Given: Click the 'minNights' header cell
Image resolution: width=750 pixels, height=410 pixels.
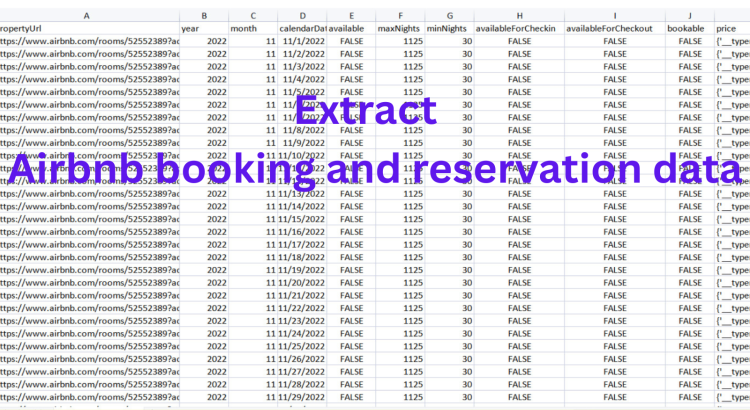Looking at the screenshot, I should 450,29.
